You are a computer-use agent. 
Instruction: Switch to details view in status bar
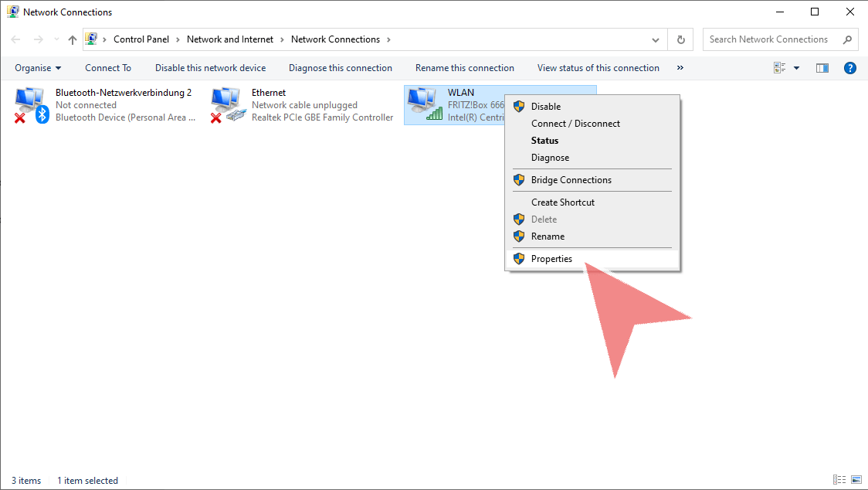(x=839, y=480)
